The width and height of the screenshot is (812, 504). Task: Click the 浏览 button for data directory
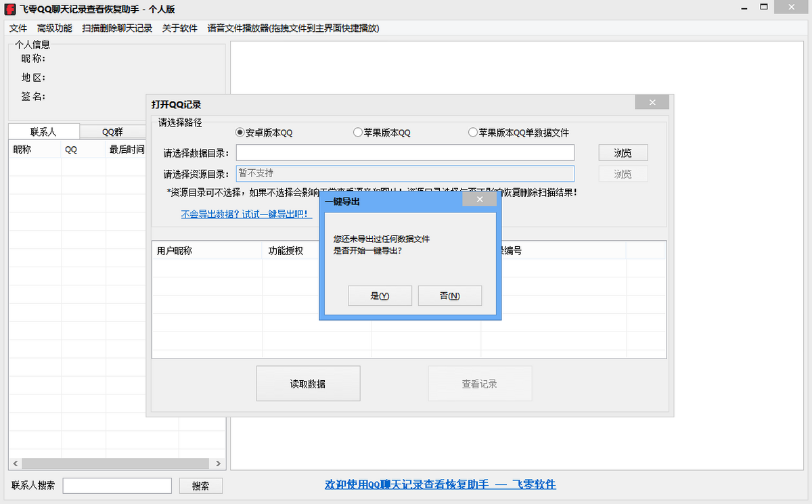623,153
